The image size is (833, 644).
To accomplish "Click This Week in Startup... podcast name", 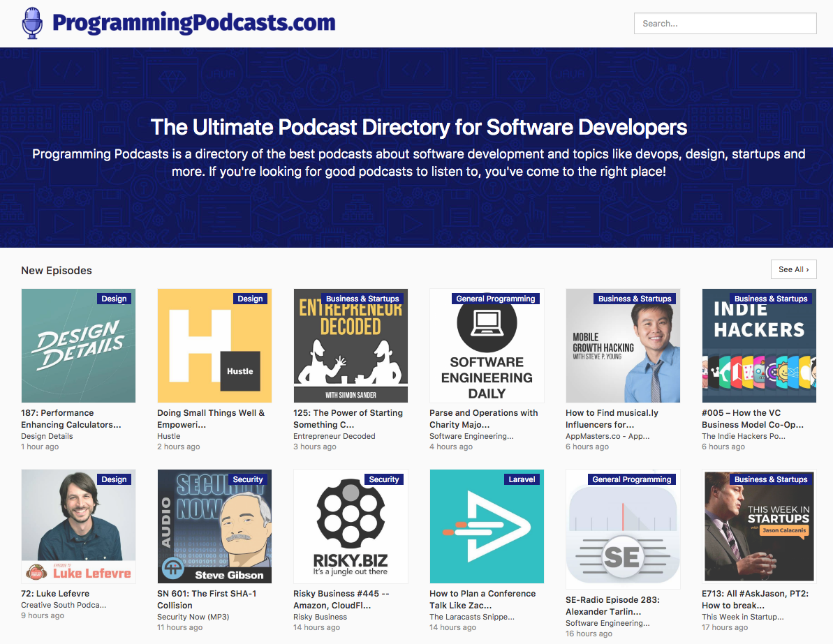I will 743,616.
